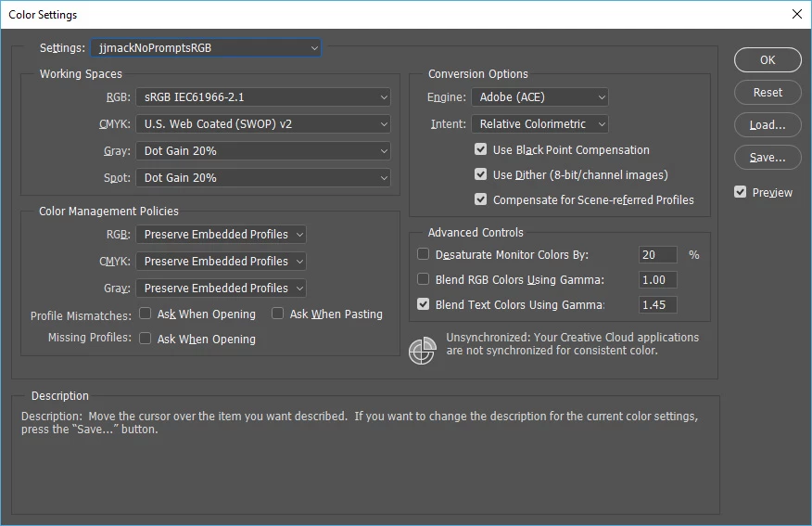Click the Save... button

pos(768,157)
